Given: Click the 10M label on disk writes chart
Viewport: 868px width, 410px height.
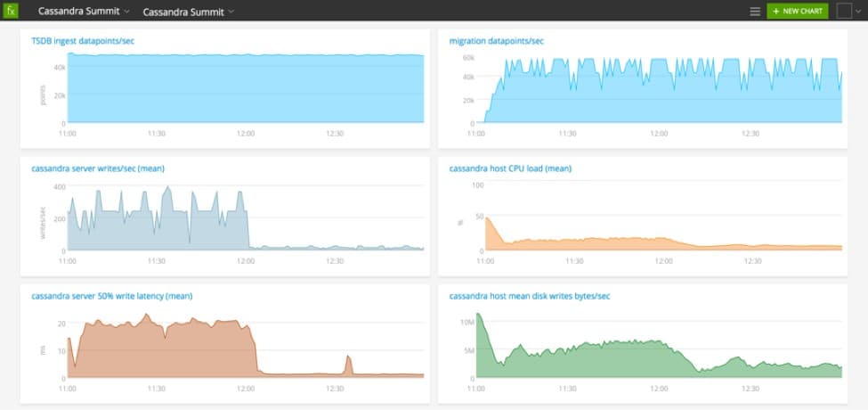Looking at the screenshot, I should coord(467,323).
